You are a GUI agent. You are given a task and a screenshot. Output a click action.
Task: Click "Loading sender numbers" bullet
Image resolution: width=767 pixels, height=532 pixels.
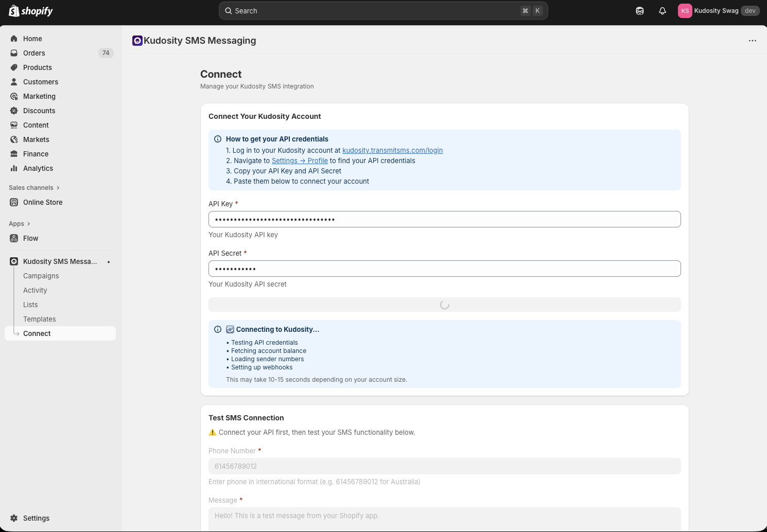pos(268,359)
